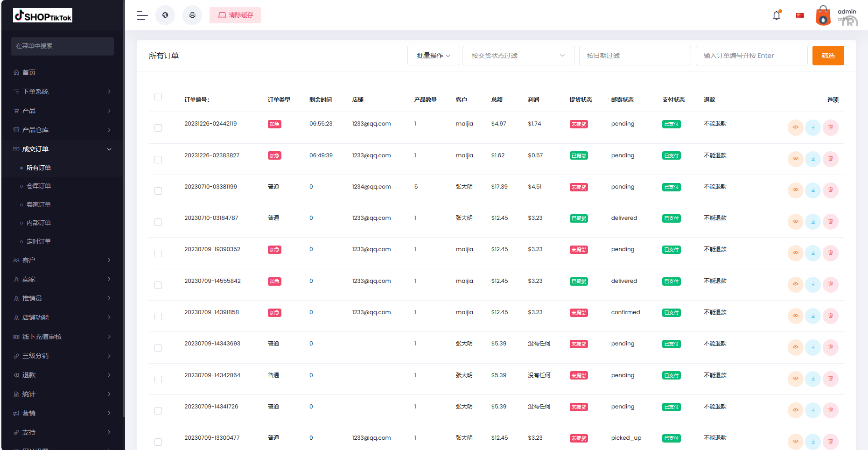Click the orange 筛选 button
Image resolution: width=868 pixels, height=450 pixels.
pos(828,55)
